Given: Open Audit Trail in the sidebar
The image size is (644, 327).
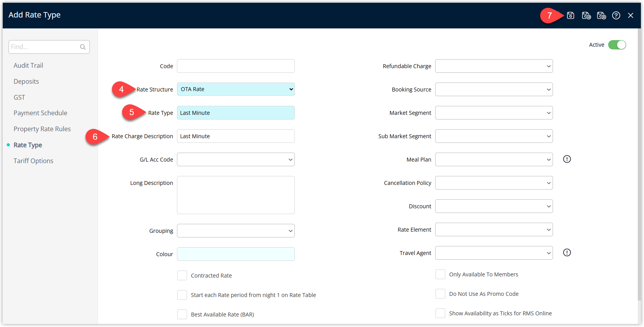Looking at the screenshot, I should point(28,65).
